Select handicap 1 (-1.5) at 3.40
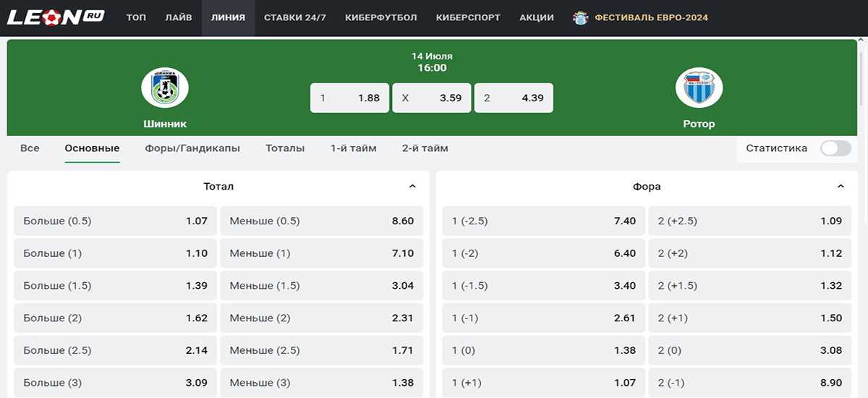Image resolution: width=868 pixels, height=398 pixels. [544, 286]
